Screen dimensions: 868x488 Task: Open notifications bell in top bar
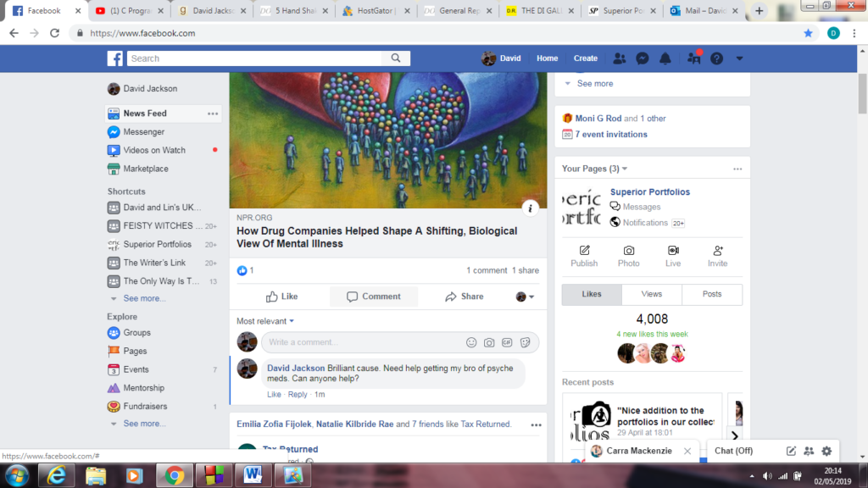click(x=665, y=58)
